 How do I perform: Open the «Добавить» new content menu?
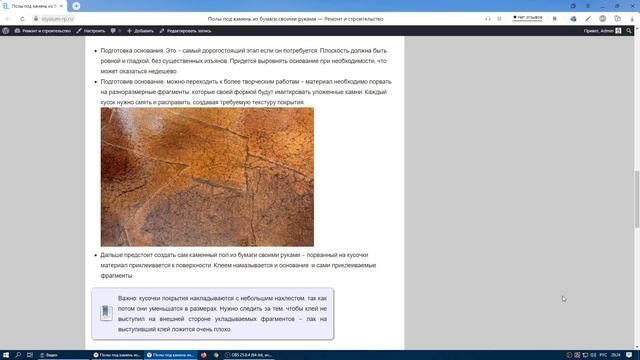click(x=140, y=31)
